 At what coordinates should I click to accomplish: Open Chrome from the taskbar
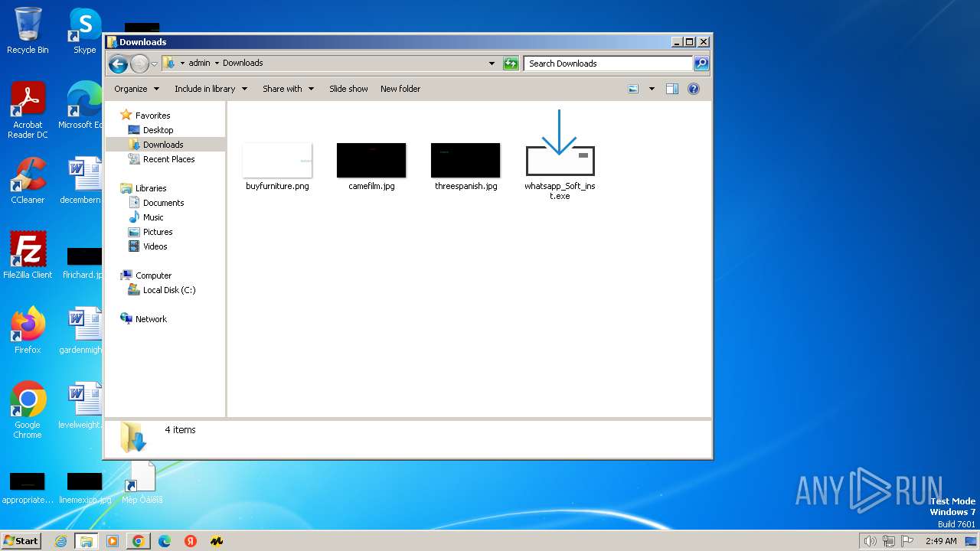(139, 541)
